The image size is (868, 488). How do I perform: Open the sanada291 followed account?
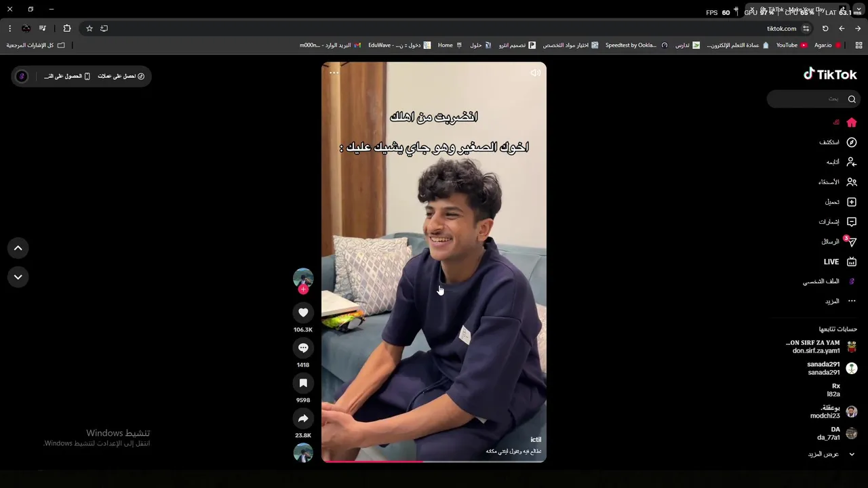832,368
